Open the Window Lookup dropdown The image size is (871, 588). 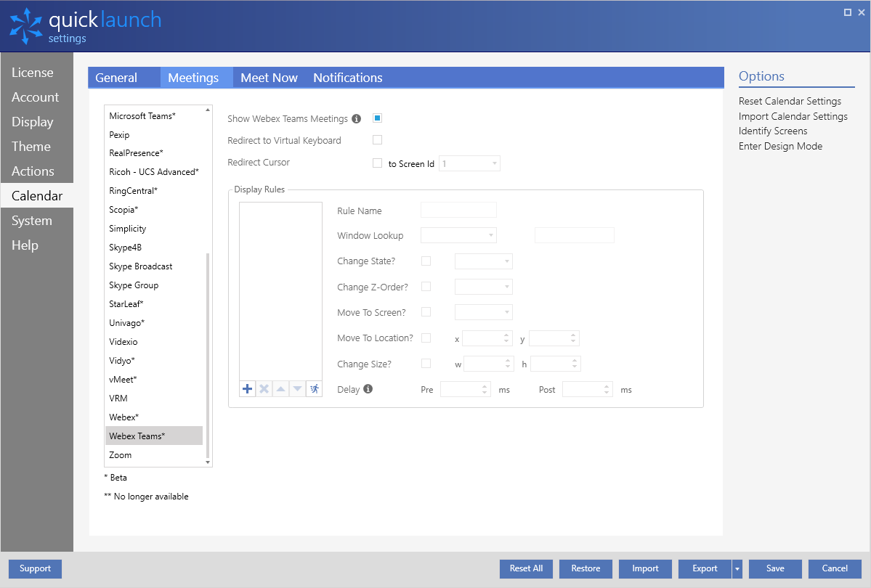coord(458,235)
